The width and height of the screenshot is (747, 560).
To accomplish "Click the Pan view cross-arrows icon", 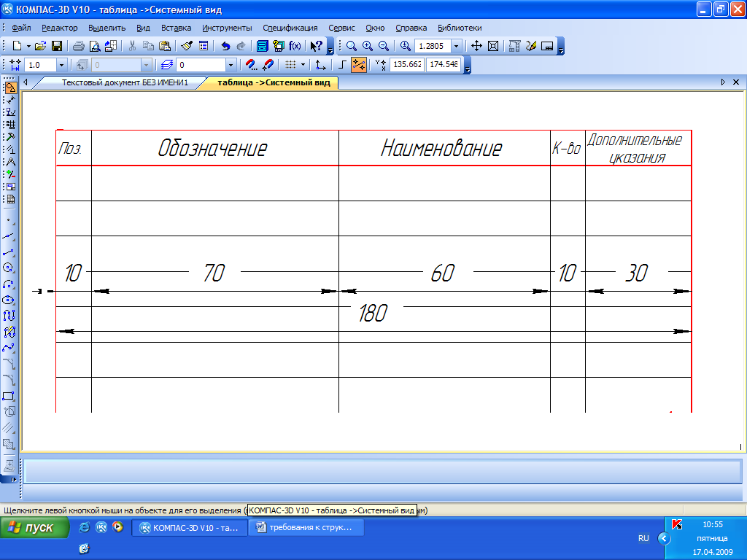I will pos(476,46).
